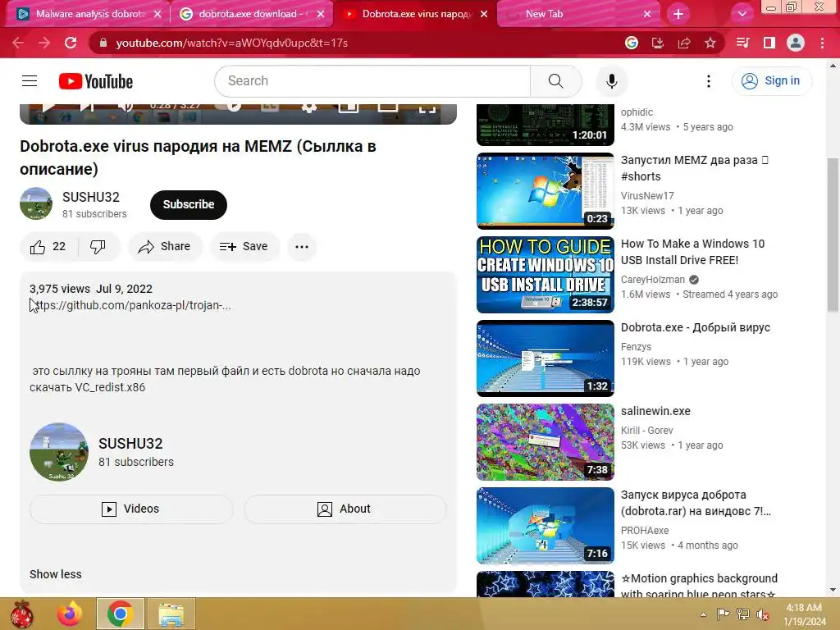Click the browser address bar URL
Viewport: 840px width, 630px height.
(232, 43)
